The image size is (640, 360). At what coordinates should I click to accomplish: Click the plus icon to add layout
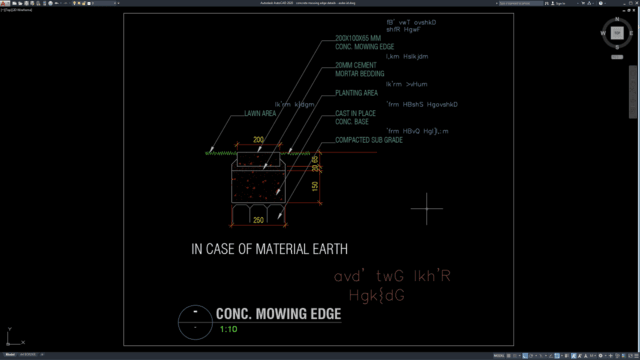coord(42,355)
